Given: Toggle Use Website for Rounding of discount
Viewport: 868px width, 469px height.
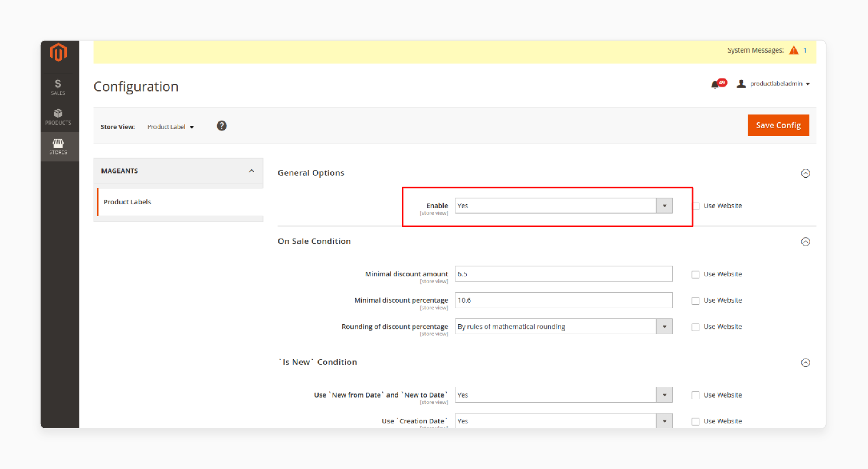Looking at the screenshot, I should pyautogui.click(x=695, y=327).
